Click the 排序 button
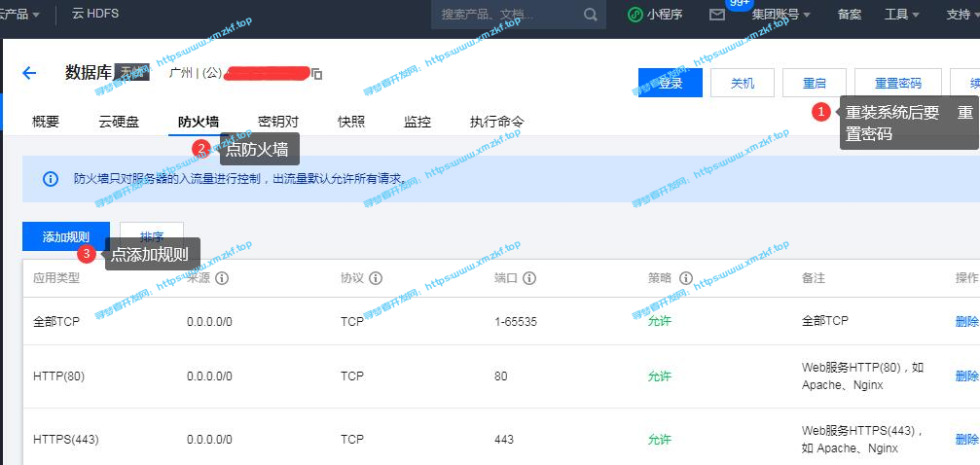980x465 pixels. (x=152, y=236)
